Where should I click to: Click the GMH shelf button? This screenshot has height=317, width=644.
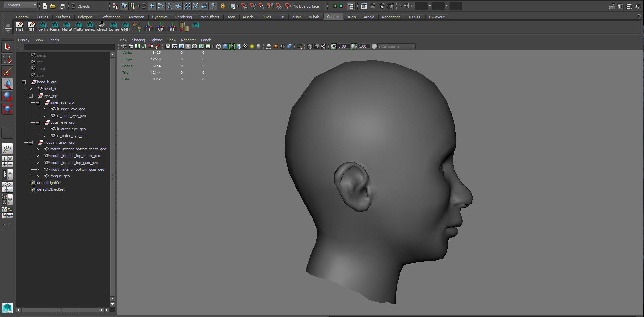pyautogui.click(x=125, y=26)
